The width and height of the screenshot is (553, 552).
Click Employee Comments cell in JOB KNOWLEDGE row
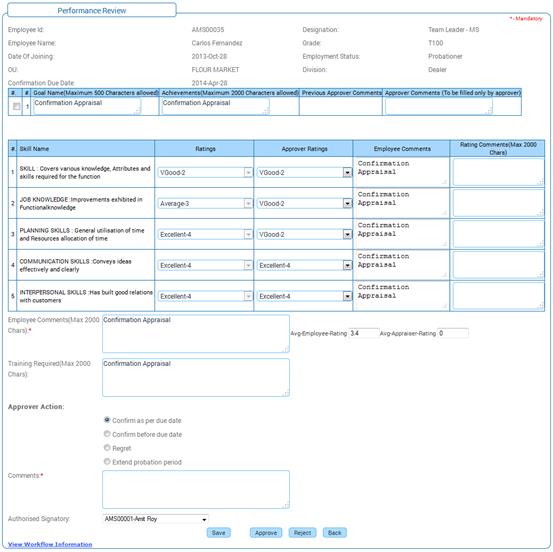point(401,203)
